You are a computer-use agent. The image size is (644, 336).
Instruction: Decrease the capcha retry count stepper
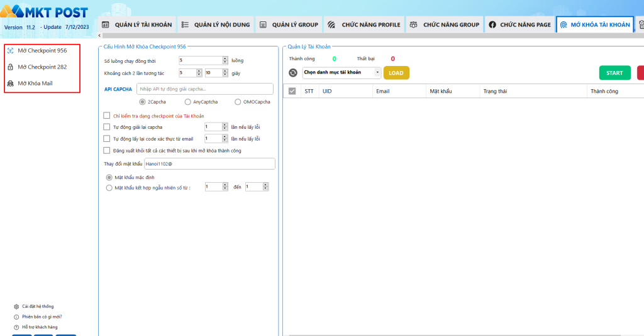225,129
